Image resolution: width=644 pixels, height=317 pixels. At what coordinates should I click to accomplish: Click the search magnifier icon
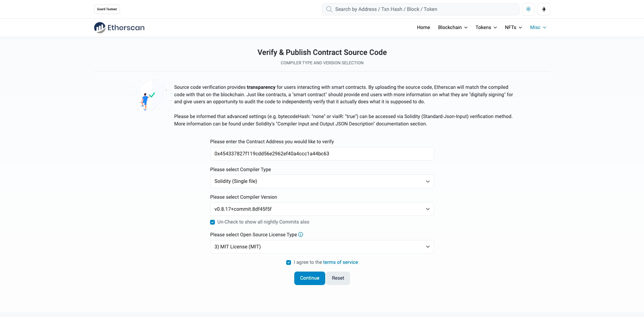coord(329,9)
